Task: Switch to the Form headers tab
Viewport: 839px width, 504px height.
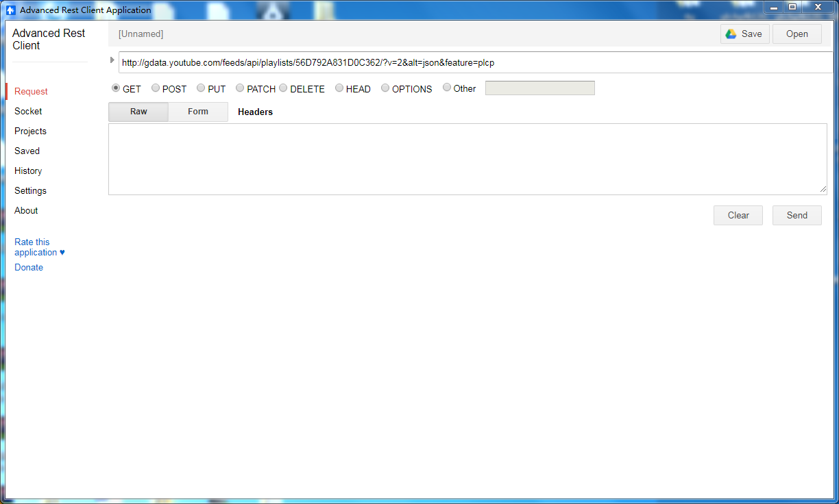Action: point(198,112)
